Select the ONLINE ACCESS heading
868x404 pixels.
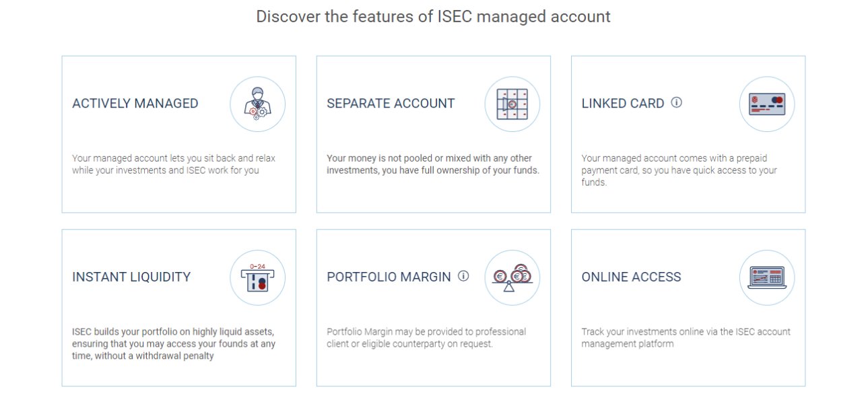(632, 277)
